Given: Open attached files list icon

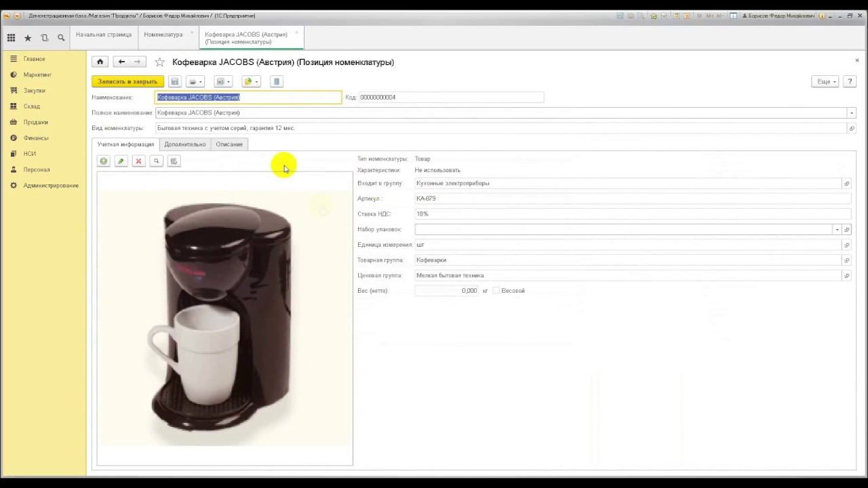Looking at the screenshot, I should tap(174, 161).
